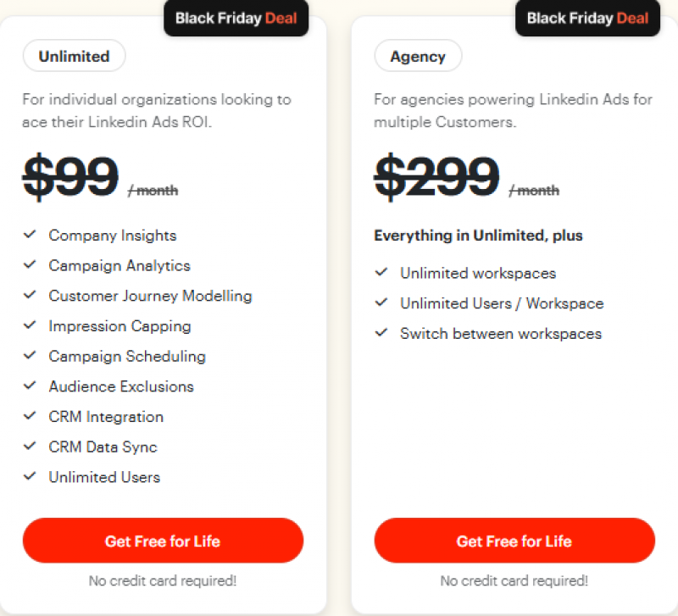Click the checkmark beside CRM Integration

(31, 417)
